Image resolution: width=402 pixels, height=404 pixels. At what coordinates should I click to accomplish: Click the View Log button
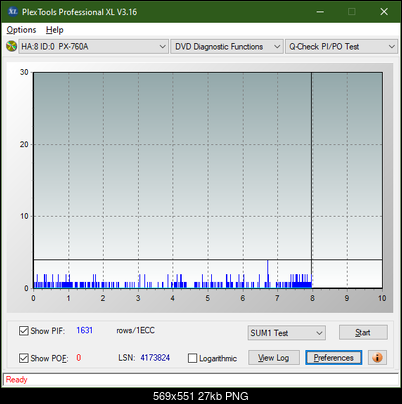(x=274, y=358)
